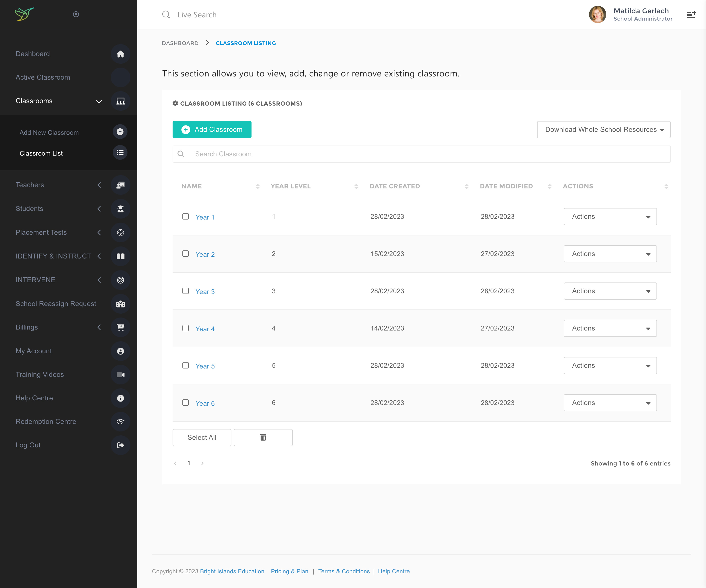Click the Dashboard home icon
This screenshot has width=706, height=588.
coord(120,54)
